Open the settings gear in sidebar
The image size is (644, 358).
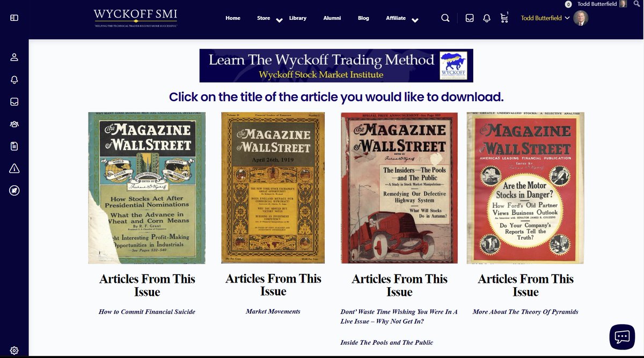point(14,350)
